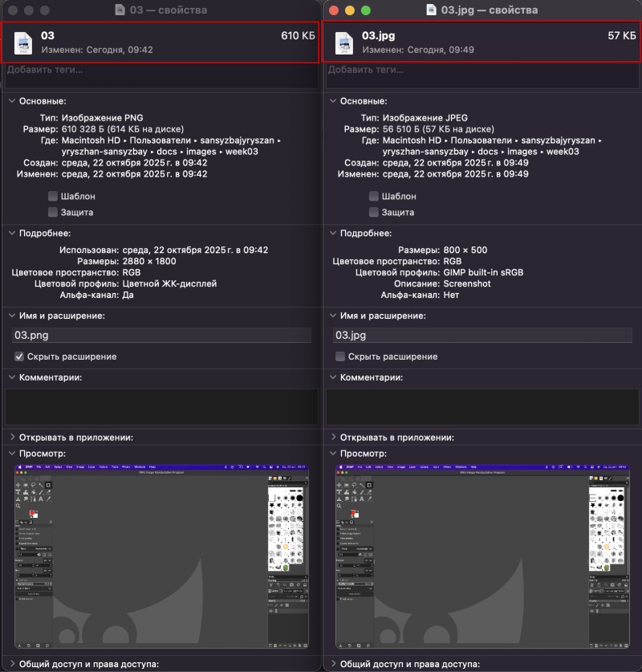The height and width of the screenshot is (672, 642).
Task: Click the title bar document icon of PNG window
Action: [x=120, y=10]
